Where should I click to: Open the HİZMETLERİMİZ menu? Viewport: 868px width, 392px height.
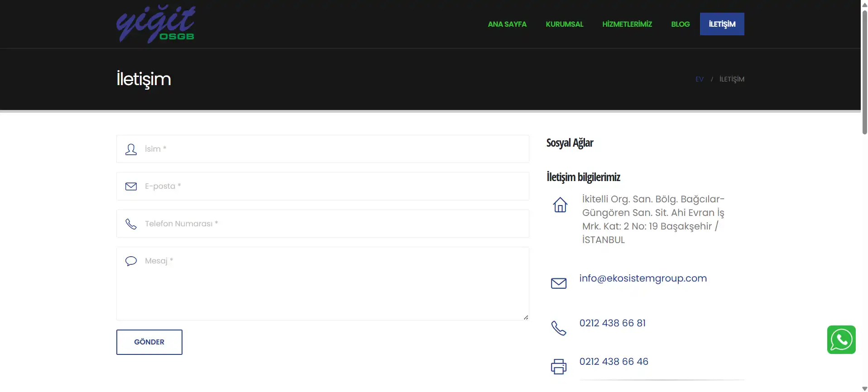pos(627,24)
